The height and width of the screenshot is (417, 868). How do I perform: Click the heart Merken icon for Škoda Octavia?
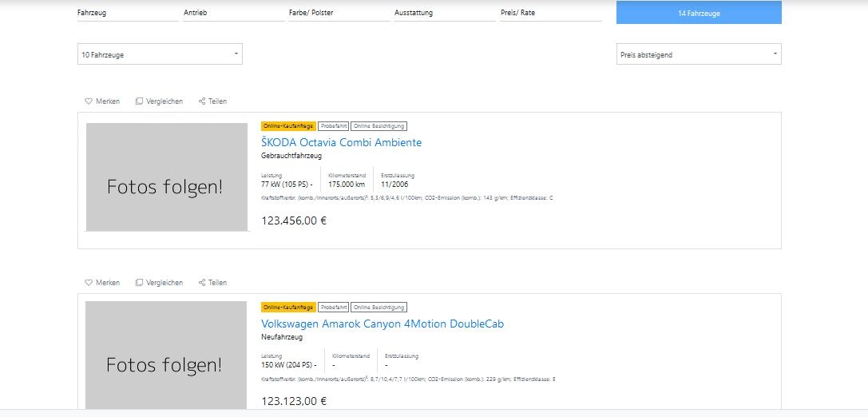coord(88,101)
